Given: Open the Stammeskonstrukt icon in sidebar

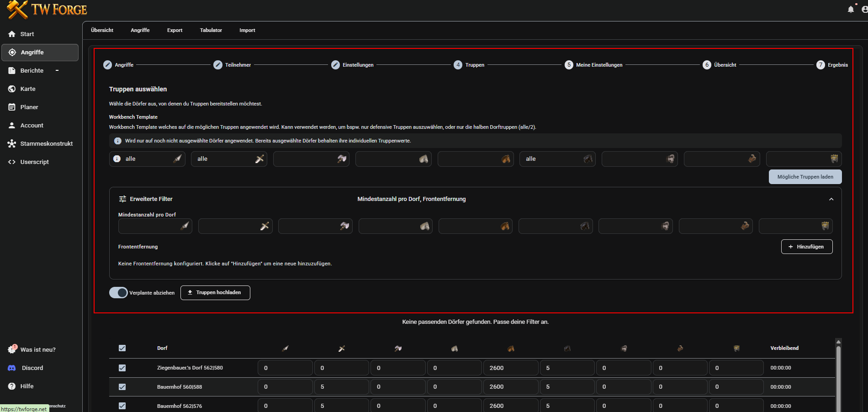Looking at the screenshot, I should coord(12,144).
